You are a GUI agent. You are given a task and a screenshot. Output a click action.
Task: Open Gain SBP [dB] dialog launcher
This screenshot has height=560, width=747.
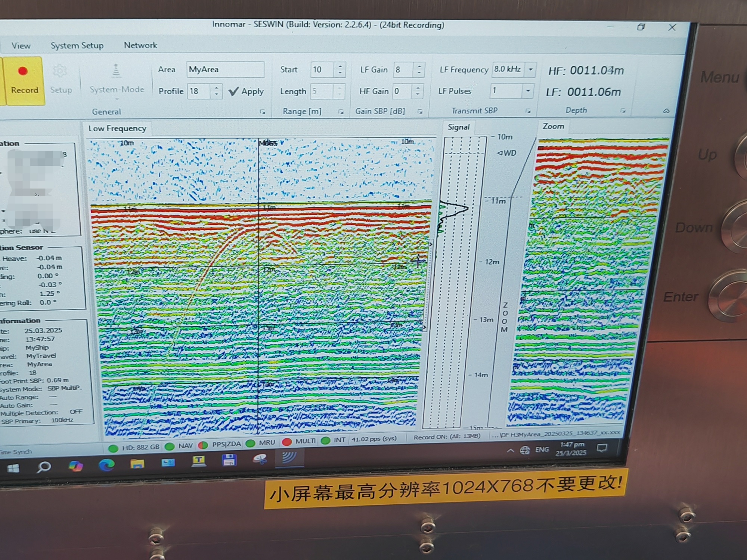click(420, 111)
